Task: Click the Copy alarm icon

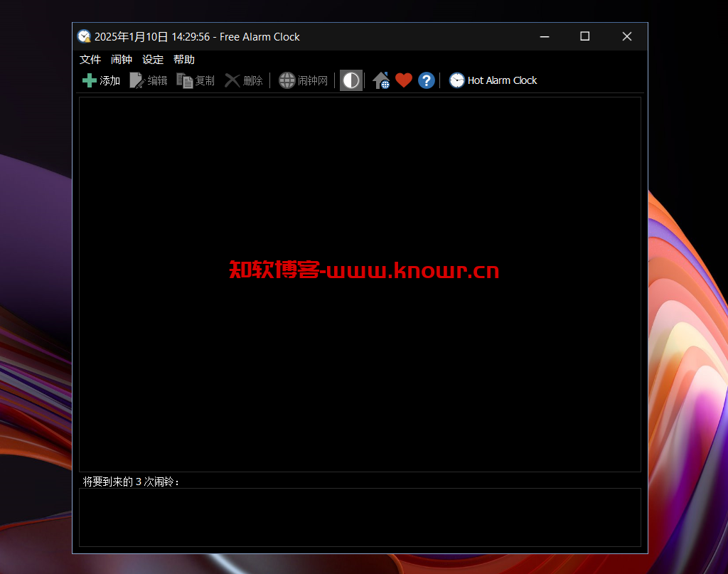Action: [x=184, y=80]
